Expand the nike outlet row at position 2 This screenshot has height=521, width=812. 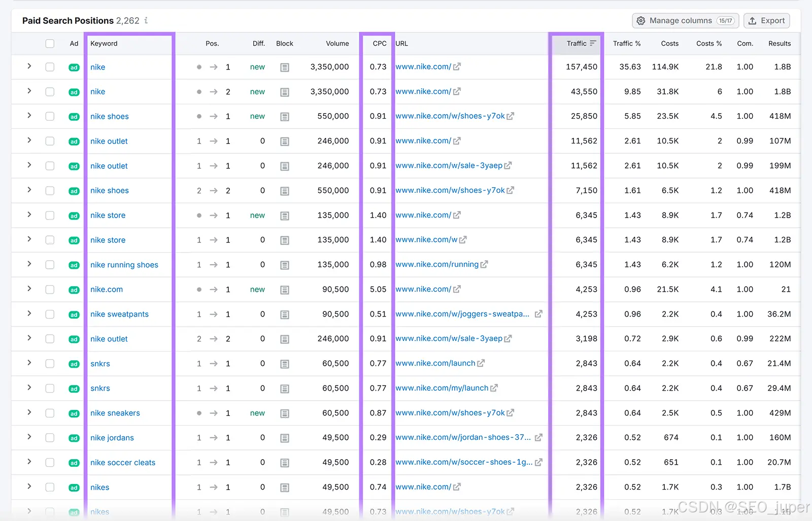[29, 338]
